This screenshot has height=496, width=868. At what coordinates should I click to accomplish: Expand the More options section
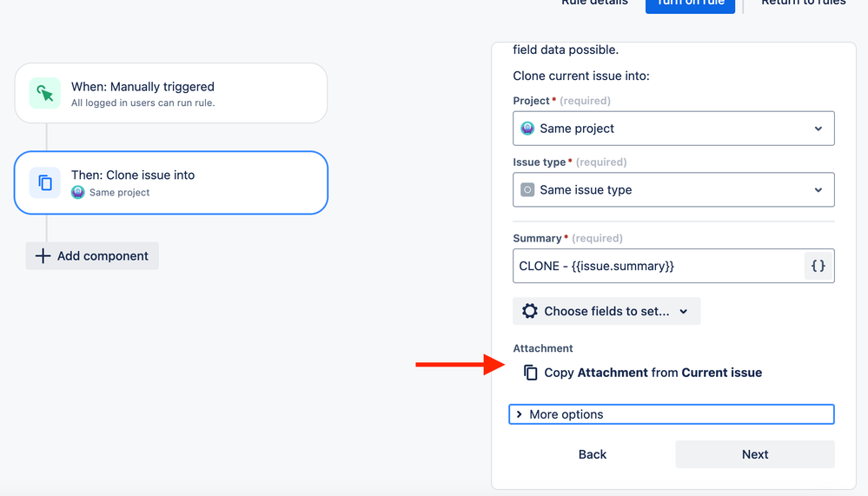[x=672, y=414]
